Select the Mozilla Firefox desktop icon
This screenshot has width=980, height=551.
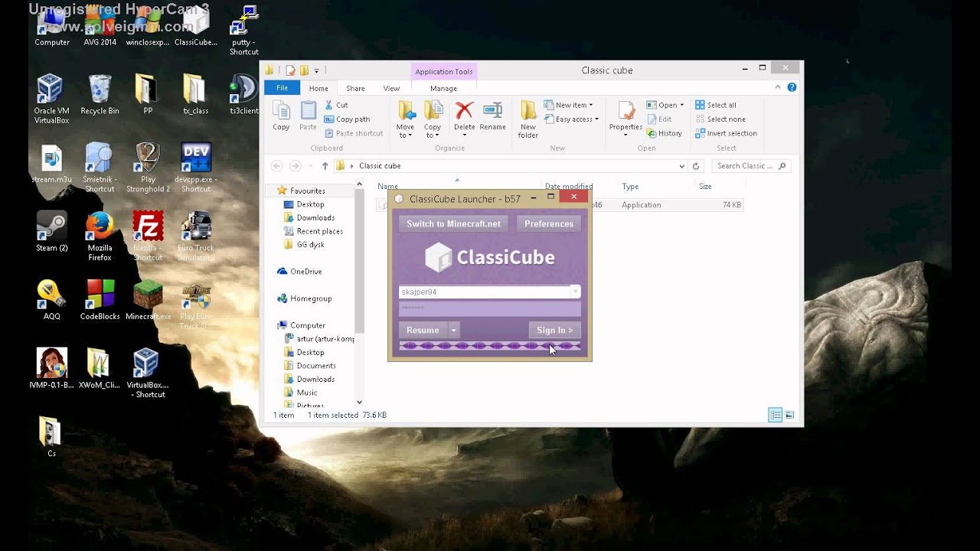[100, 236]
